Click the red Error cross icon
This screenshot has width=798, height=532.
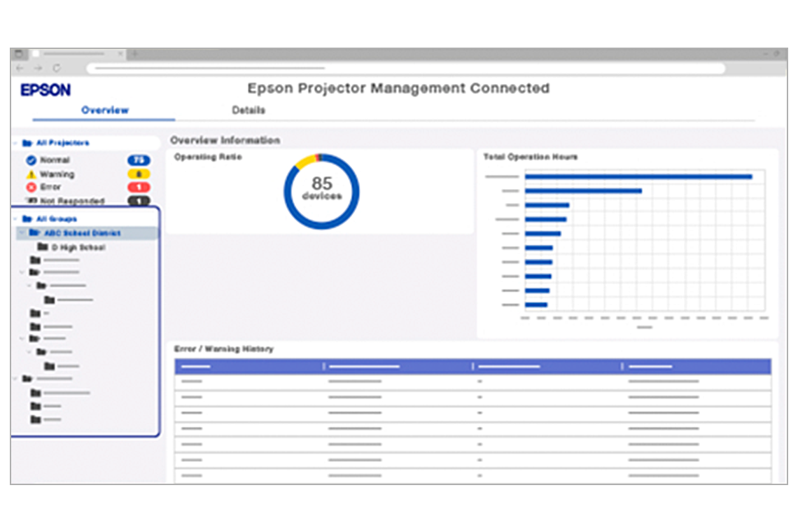[x=31, y=188]
